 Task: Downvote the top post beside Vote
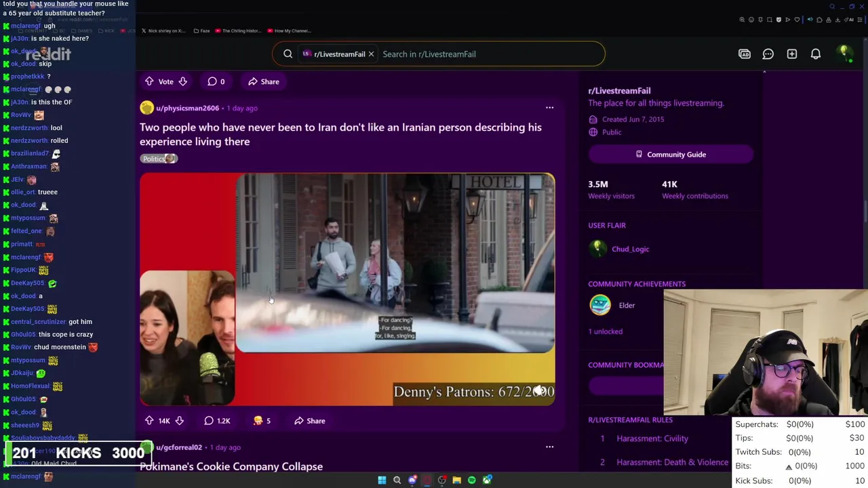pos(183,81)
